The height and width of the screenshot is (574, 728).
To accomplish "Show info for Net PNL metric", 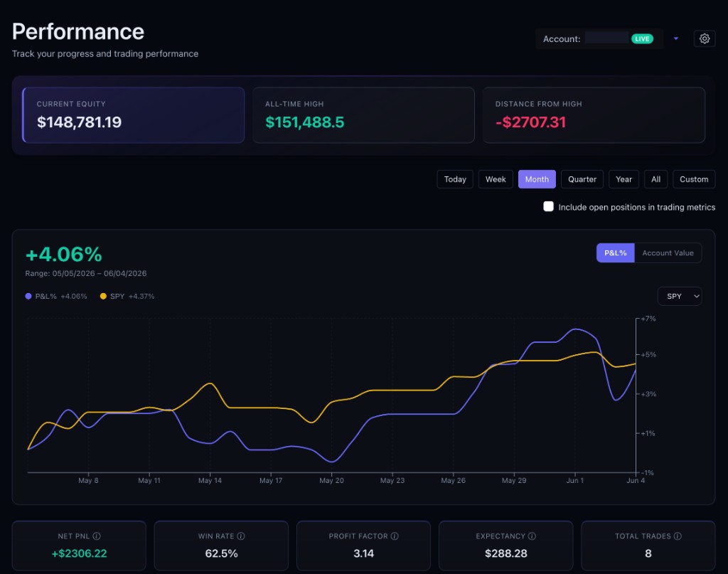I will coord(97,536).
